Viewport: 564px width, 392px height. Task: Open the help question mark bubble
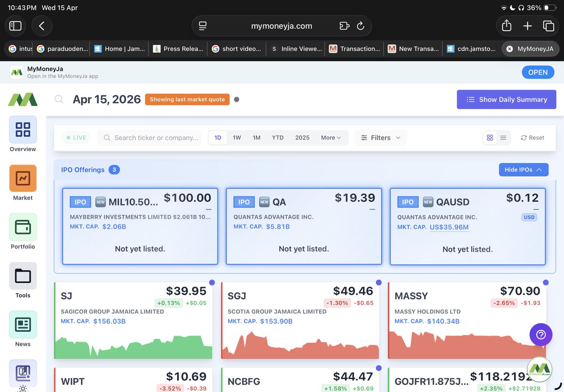point(541,335)
